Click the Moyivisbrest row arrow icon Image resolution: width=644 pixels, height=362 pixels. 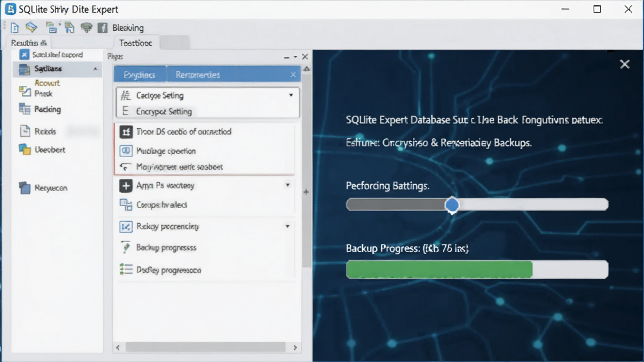point(125,167)
